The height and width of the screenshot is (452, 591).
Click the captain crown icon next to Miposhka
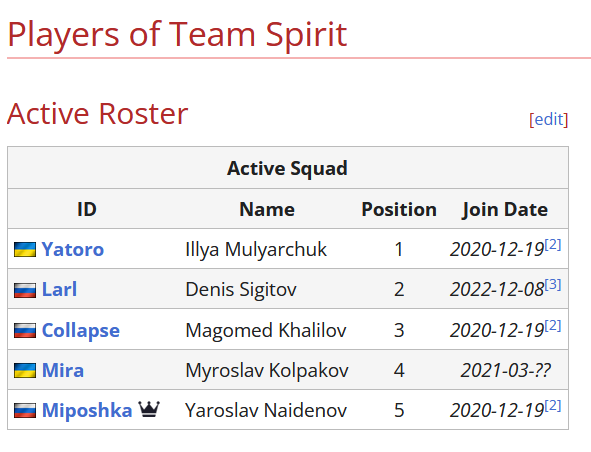click(149, 409)
